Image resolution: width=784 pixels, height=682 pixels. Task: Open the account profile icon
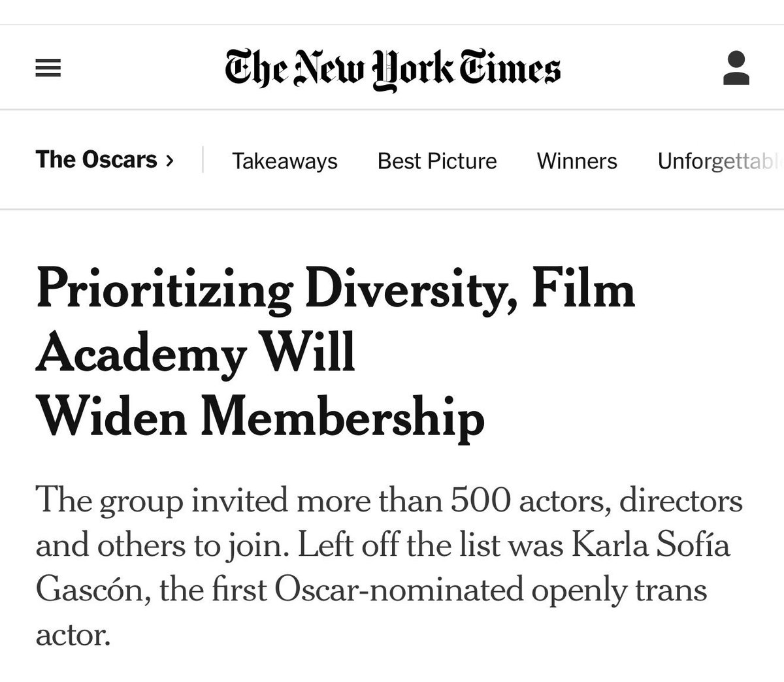pos(736,69)
